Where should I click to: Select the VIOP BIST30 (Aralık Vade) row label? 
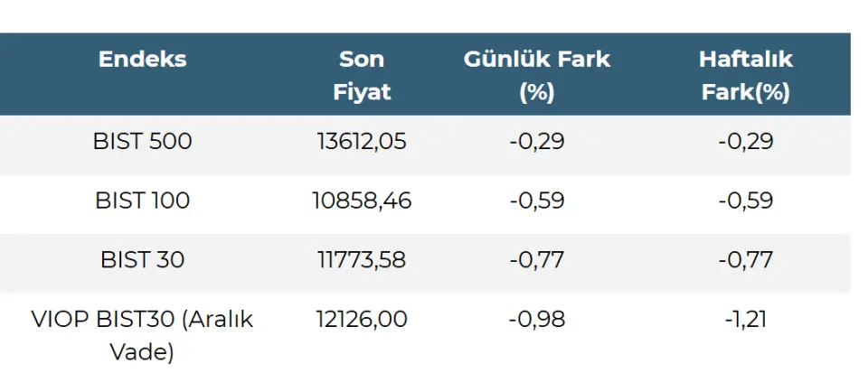[x=142, y=335]
